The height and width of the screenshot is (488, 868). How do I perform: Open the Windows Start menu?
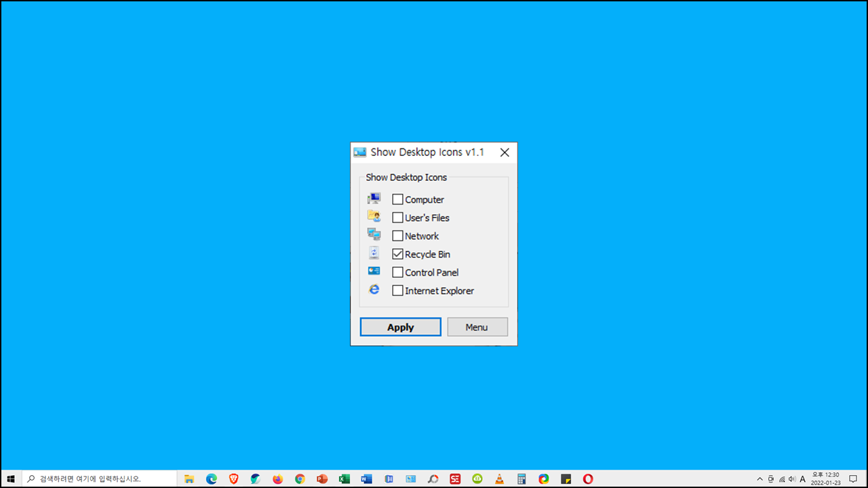click(11, 479)
